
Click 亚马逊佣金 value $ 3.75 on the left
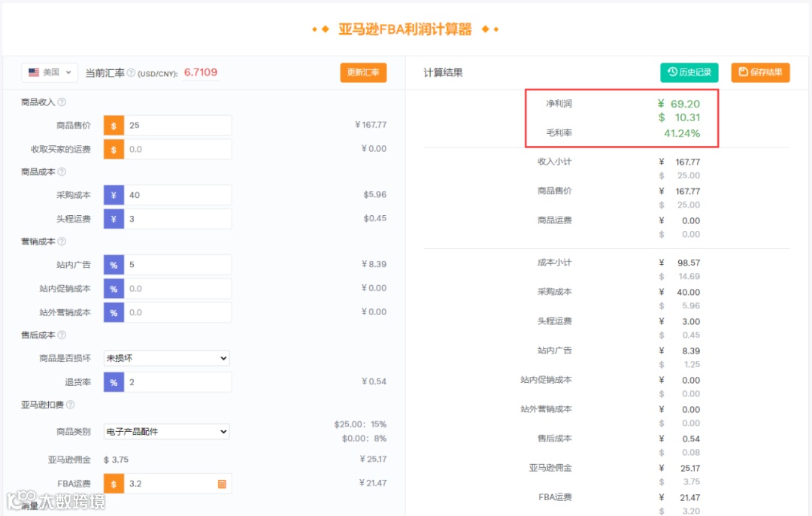[x=117, y=460]
